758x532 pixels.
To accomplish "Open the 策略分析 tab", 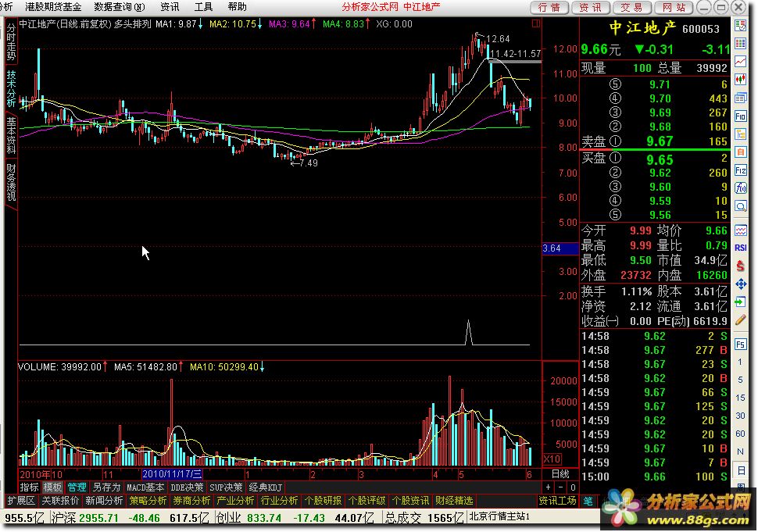I will point(148,501).
